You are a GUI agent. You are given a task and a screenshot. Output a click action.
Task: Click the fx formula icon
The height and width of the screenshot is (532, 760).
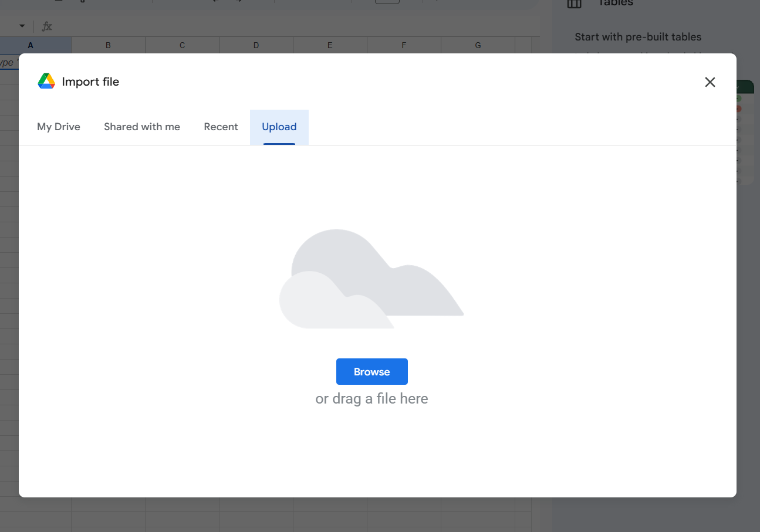(47, 26)
